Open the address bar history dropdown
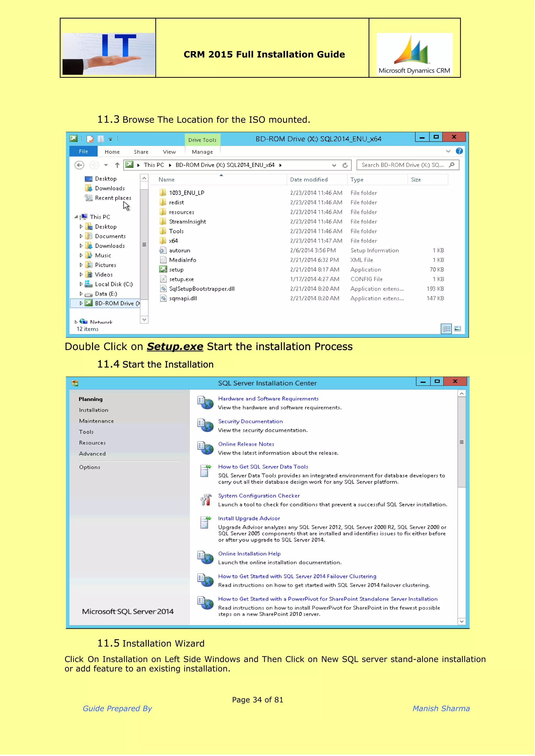535x756 pixels. tap(334, 165)
